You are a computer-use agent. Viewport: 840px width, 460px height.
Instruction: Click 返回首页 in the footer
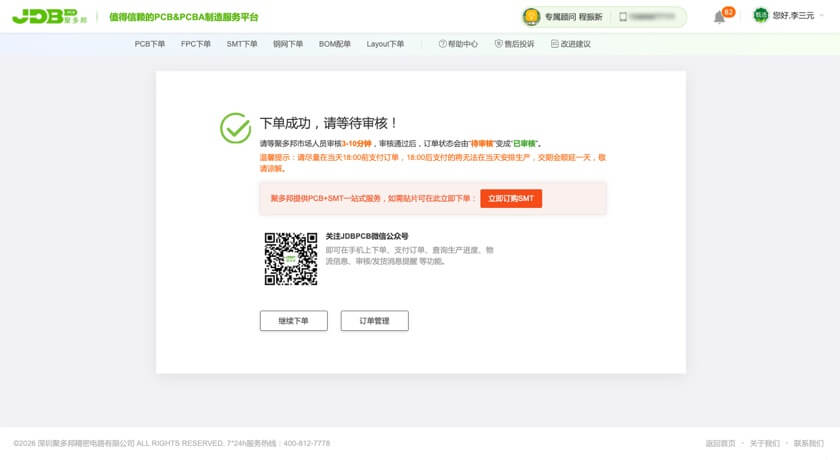pyautogui.click(x=721, y=443)
